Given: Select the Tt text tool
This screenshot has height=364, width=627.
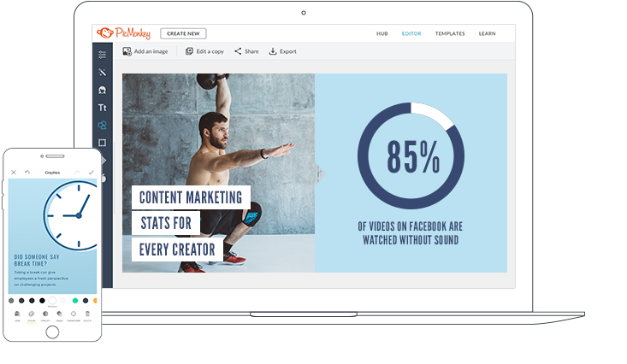Looking at the screenshot, I should tap(103, 108).
